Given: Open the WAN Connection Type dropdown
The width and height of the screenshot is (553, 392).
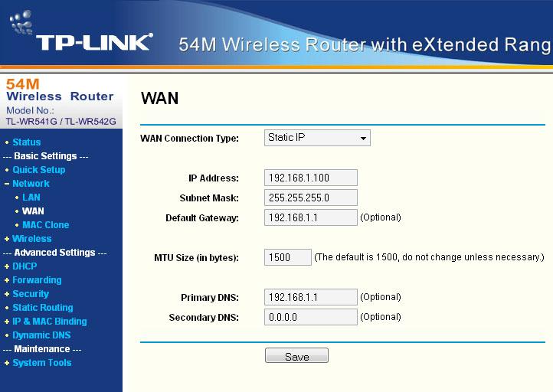Looking at the screenshot, I should pyautogui.click(x=317, y=138).
